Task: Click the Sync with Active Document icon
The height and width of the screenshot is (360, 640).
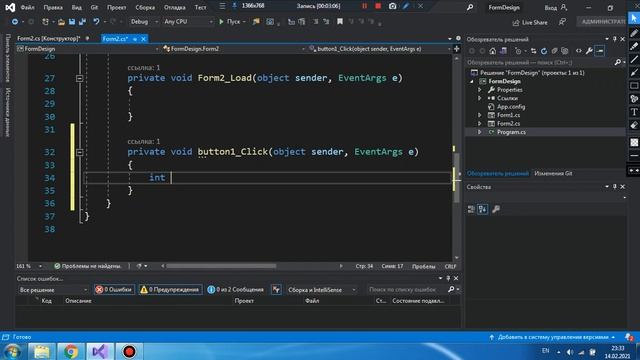Action: point(533,51)
